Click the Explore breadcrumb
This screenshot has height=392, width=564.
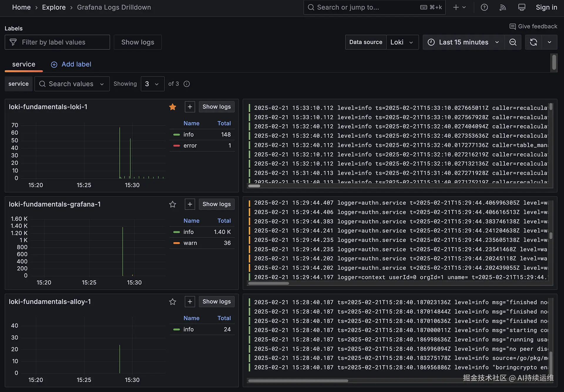[x=54, y=7]
